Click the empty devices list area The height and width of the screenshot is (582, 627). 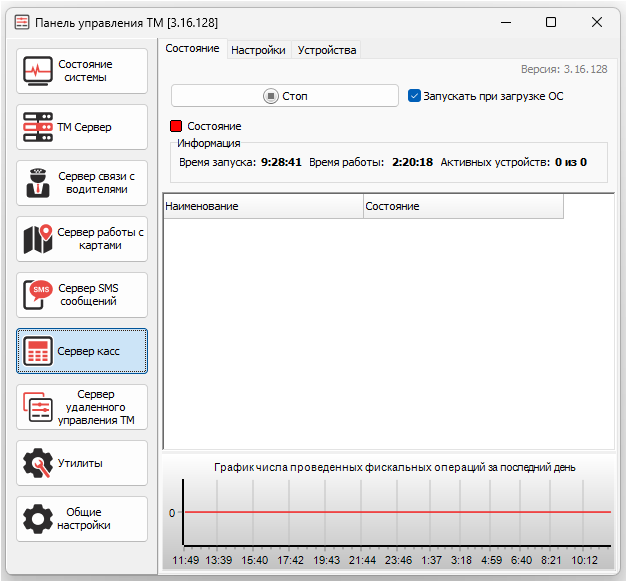click(x=388, y=333)
